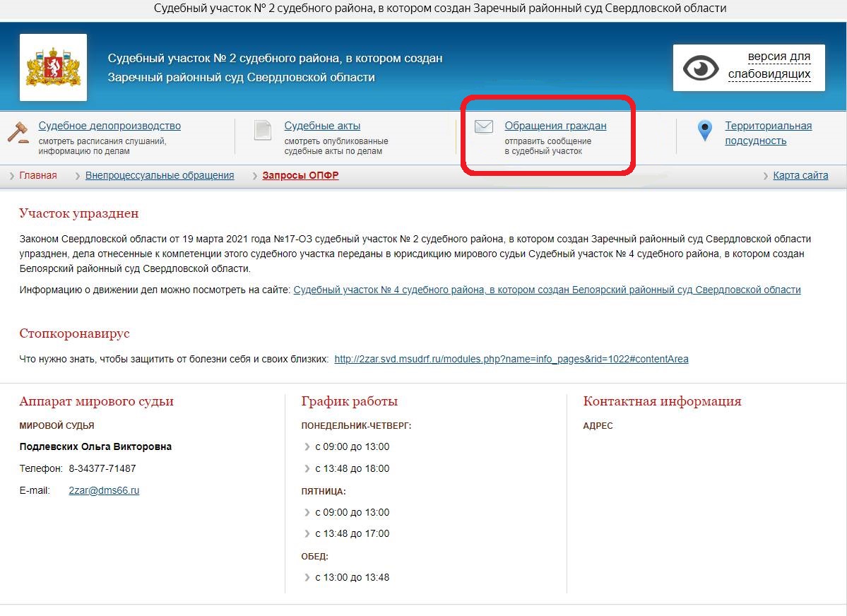Click the МИРОВОЙ СУДЬЯ label
Screen dimensions: 847x616
tap(57, 426)
